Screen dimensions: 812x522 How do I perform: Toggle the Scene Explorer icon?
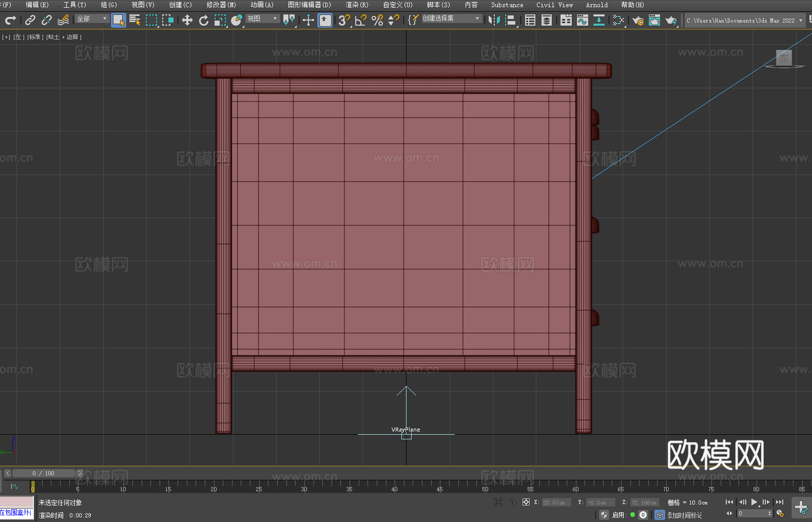tap(530, 20)
